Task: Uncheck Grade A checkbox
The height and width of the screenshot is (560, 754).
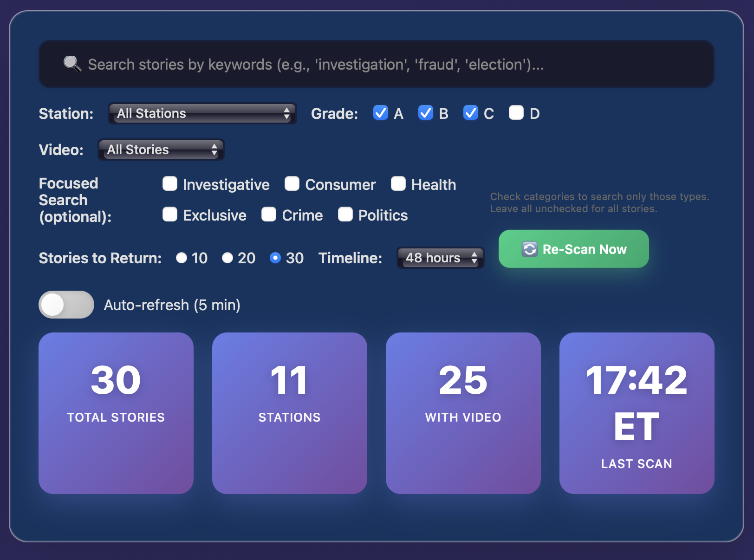Action: coord(381,113)
